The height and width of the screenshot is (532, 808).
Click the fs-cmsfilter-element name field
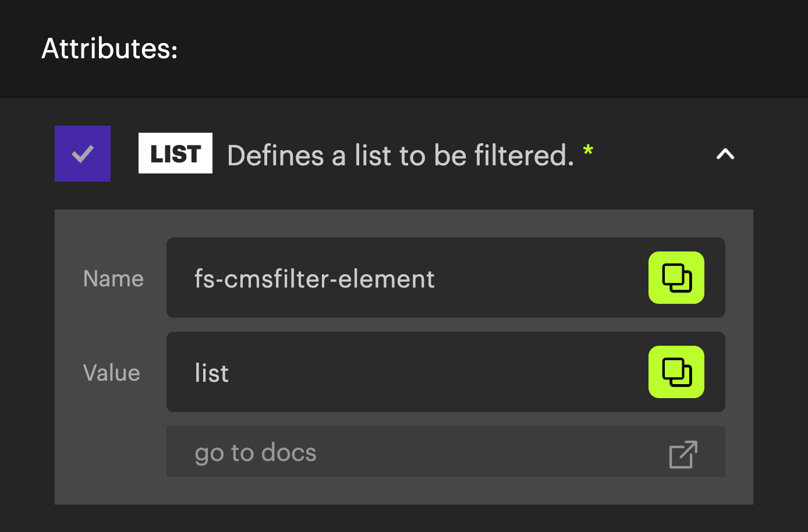(446, 278)
